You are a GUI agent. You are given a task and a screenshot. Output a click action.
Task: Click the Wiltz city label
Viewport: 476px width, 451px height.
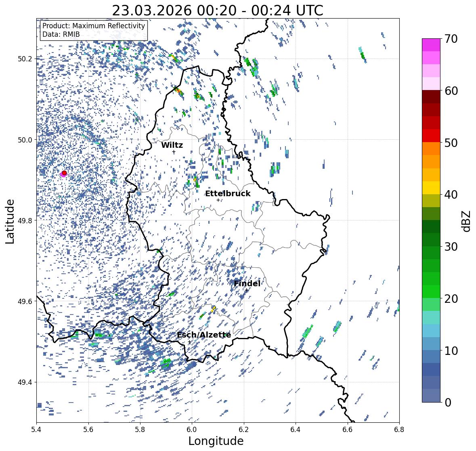pyautogui.click(x=172, y=145)
